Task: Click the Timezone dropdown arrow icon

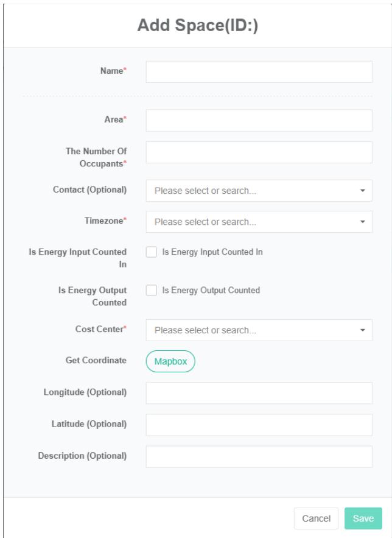Action: click(x=363, y=222)
